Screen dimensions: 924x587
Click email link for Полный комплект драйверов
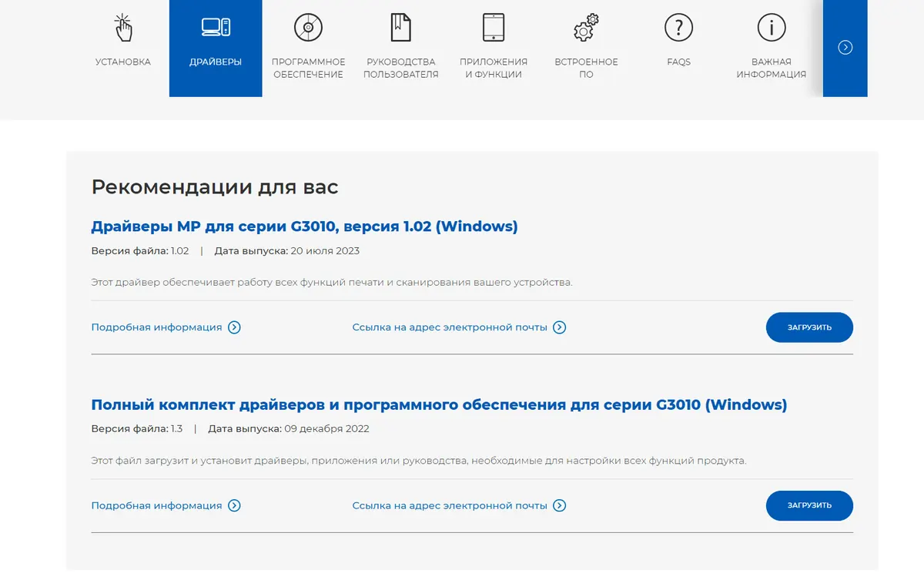coord(450,505)
